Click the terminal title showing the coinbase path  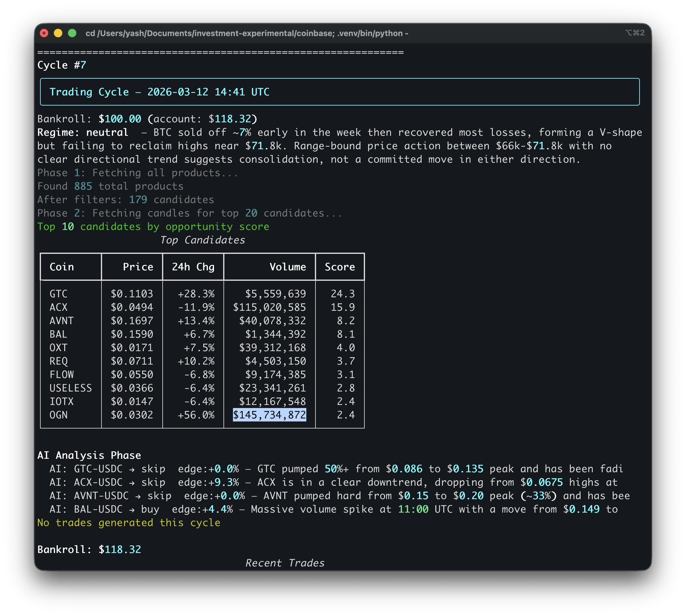pyautogui.click(x=247, y=33)
